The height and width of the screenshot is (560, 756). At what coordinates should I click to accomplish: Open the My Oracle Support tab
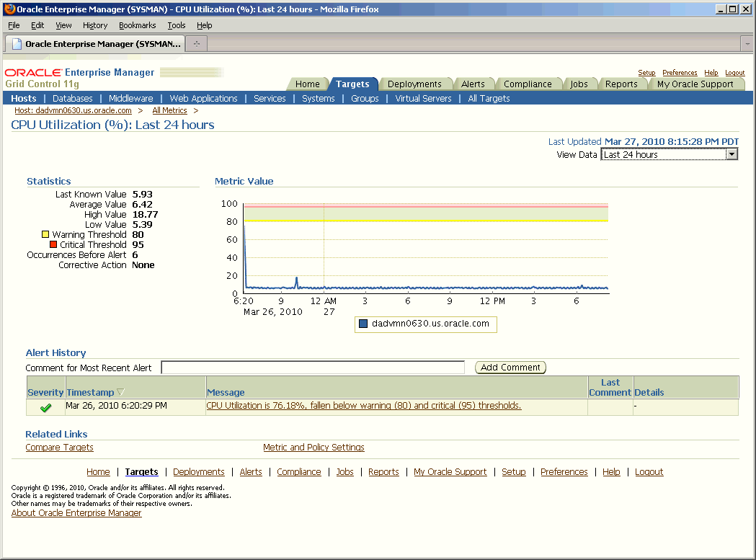click(x=695, y=84)
